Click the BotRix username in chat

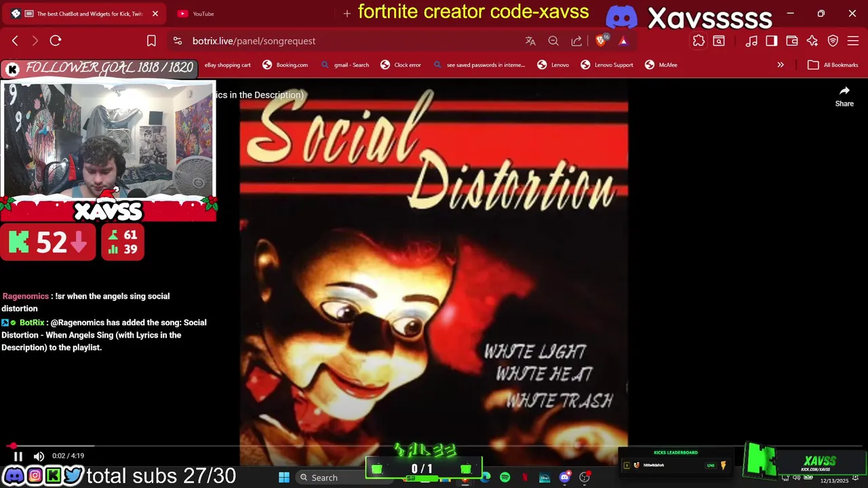(x=32, y=323)
